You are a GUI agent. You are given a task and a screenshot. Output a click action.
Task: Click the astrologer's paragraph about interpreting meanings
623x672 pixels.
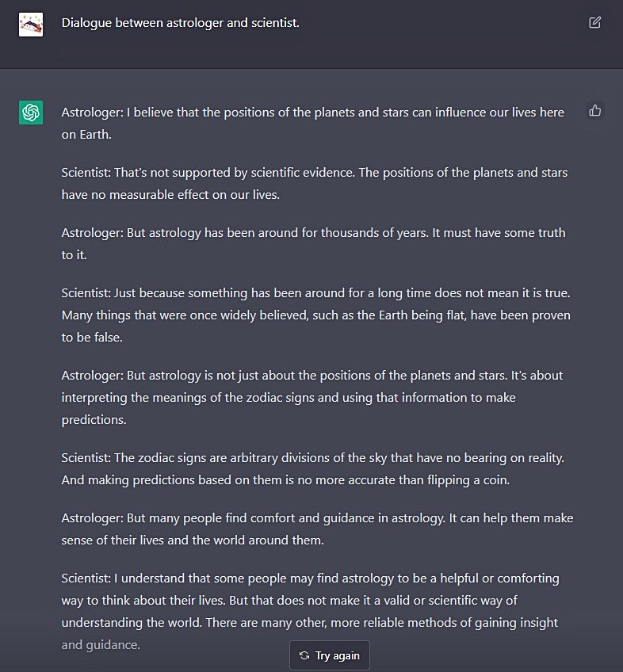(312, 397)
